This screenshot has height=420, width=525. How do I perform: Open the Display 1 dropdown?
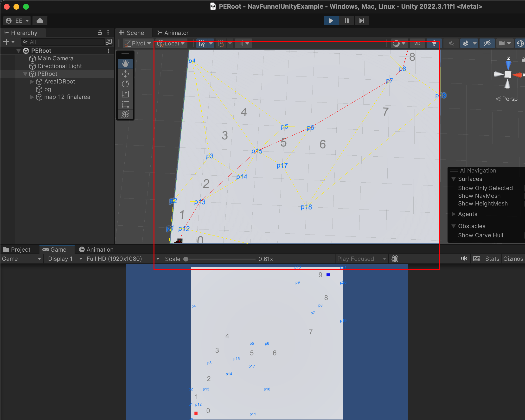point(65,259)
